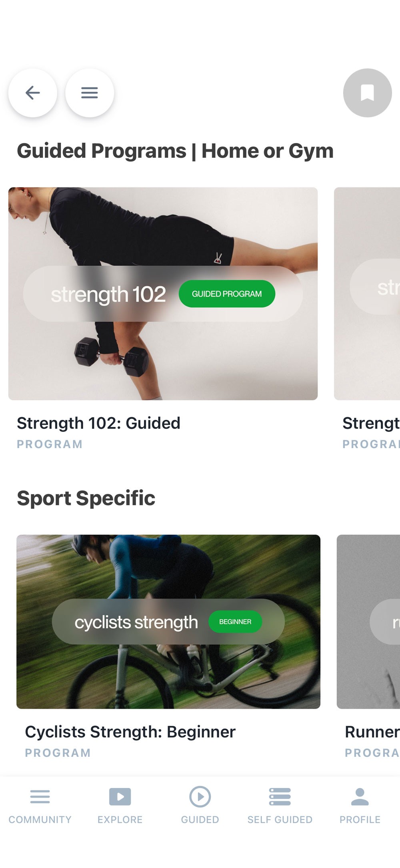Open the hamburger menu button

click(x=90, y=93)
